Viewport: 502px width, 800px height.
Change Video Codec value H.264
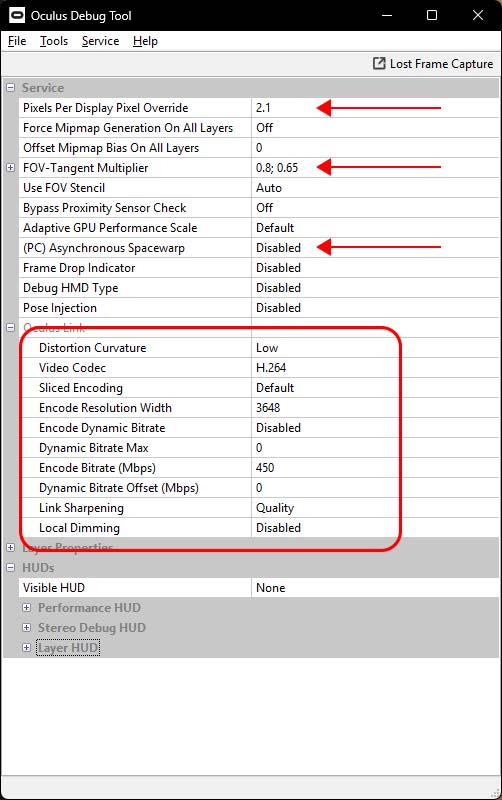pos(375,367)
